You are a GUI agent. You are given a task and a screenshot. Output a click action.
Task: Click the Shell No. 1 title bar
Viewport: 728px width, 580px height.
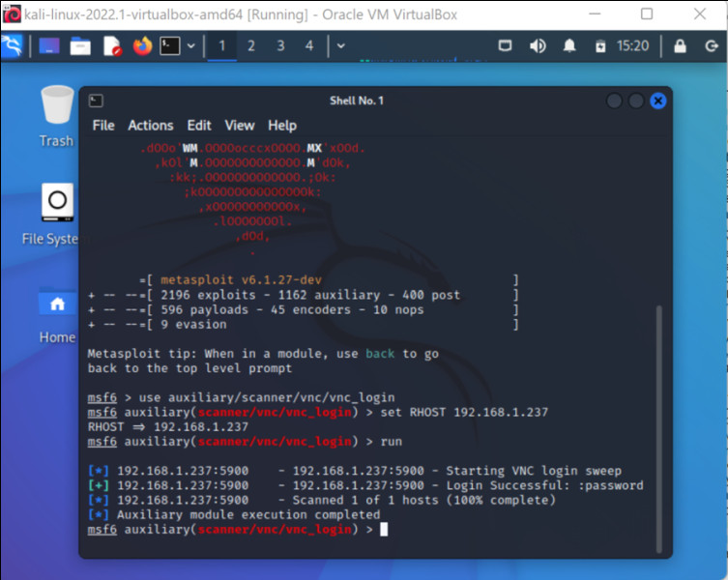pyautogui.click(x=357, y=101)
